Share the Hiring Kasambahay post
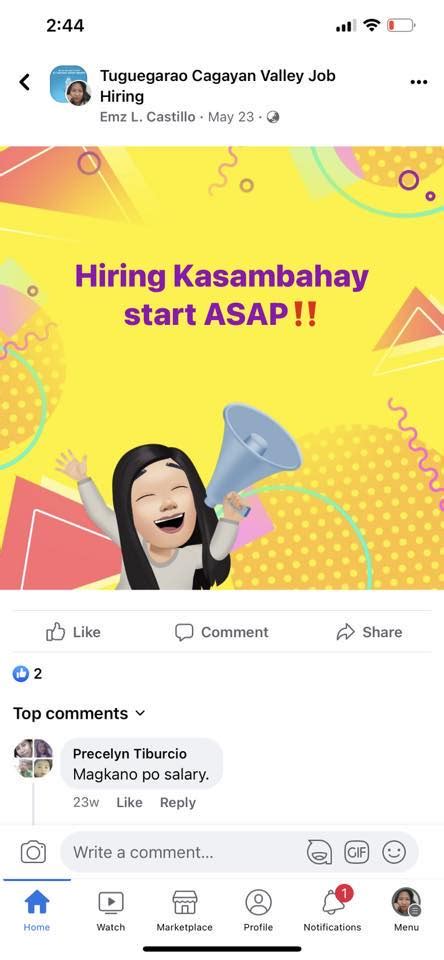The height and width of the screenshot is (960, 444). pos(369,632)
